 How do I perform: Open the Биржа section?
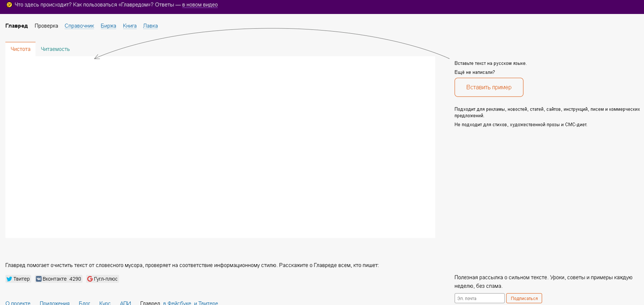pyautogui.click(x=108, y=26)
